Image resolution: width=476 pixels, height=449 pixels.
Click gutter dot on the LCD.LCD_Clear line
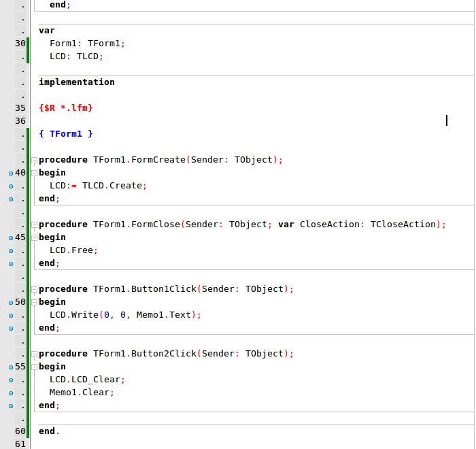pos(11,380)
